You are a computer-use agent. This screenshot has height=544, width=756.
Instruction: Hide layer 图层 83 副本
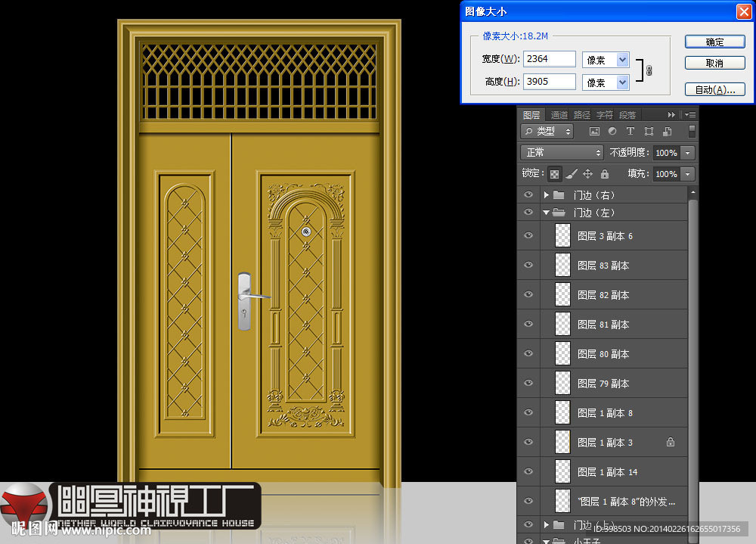click(x=528, y=265)
